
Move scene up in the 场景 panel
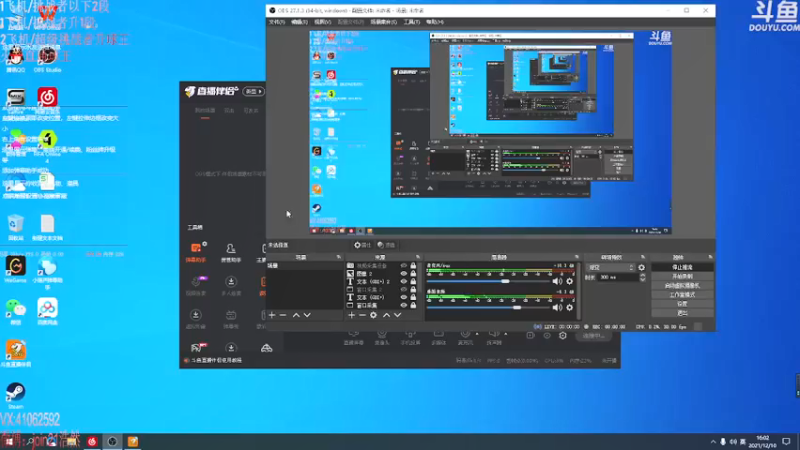pyautogui.click(x=296, y=315)
